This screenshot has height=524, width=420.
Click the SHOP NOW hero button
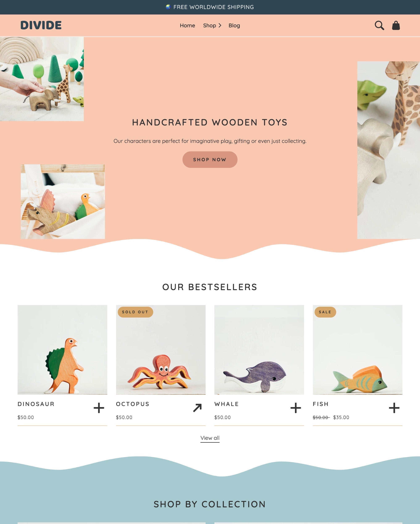click(210, 159)
